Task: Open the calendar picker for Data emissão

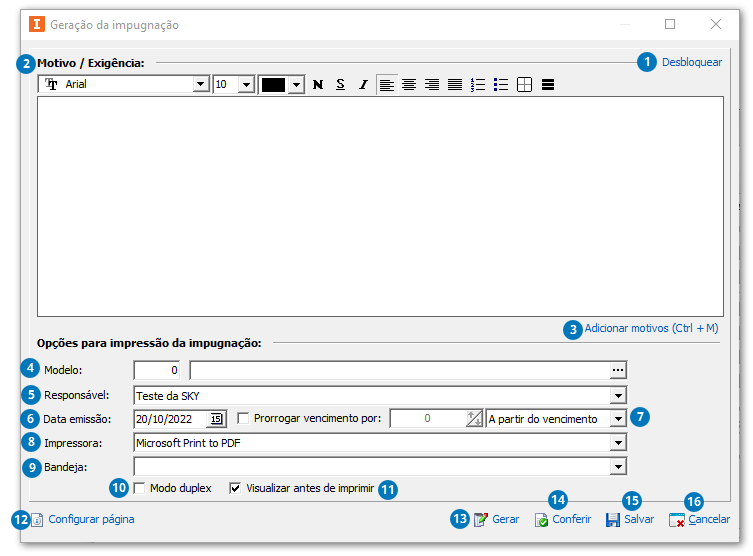Action: pos(217,419)
